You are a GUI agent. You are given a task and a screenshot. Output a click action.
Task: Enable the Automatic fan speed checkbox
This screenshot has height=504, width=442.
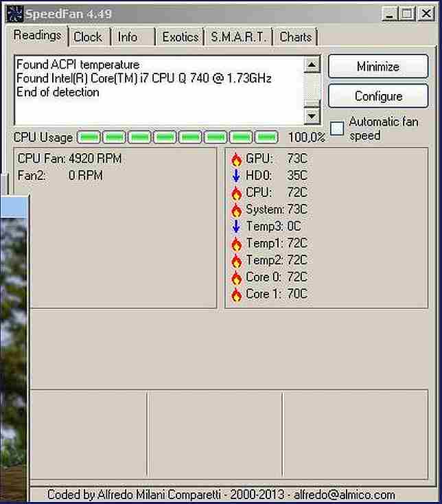tap(337, 128)
